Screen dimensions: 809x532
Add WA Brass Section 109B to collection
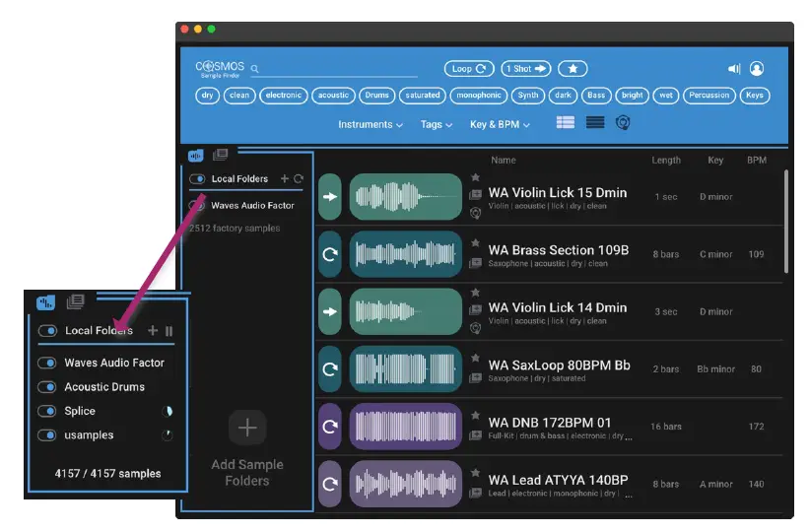click(475, 263)
